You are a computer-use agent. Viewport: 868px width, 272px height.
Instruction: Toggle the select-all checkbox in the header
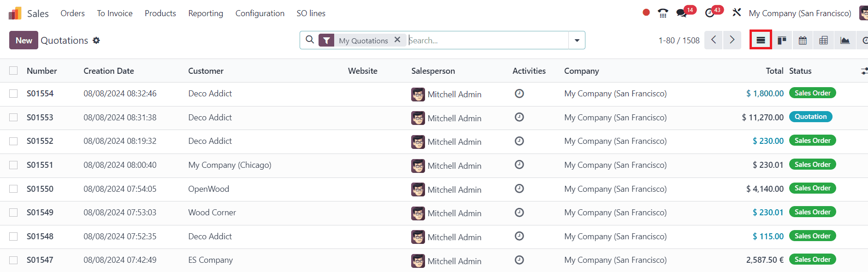13,71
